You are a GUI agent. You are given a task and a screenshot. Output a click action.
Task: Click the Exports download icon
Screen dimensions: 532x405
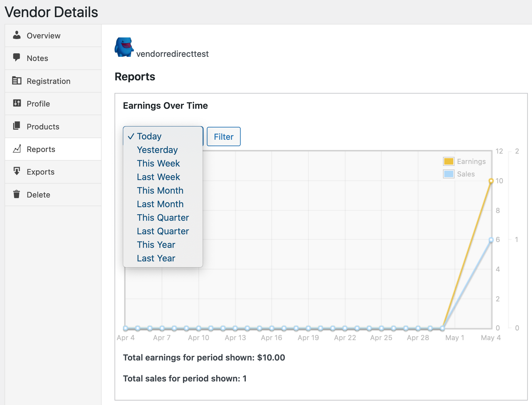(x=17, y=171)
